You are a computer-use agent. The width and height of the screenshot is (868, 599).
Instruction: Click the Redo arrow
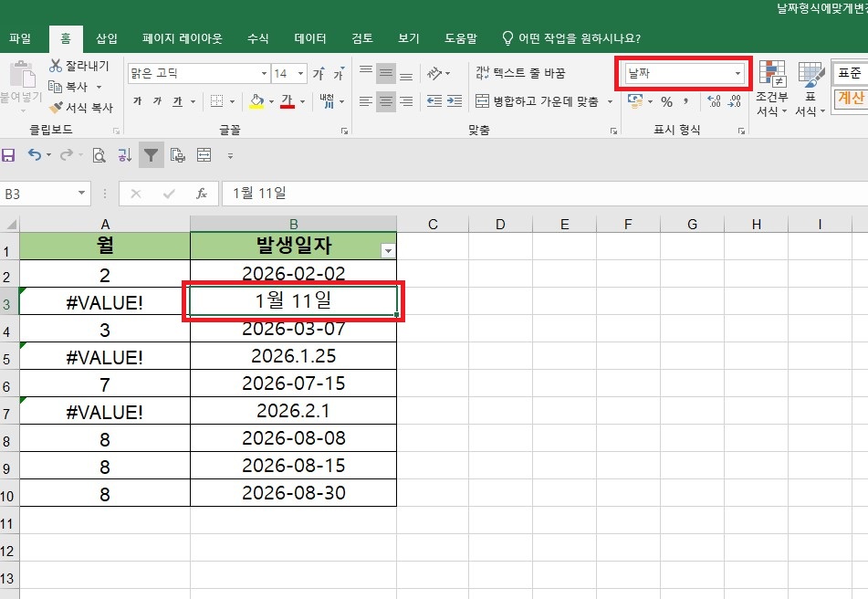(x=67, y=155)
